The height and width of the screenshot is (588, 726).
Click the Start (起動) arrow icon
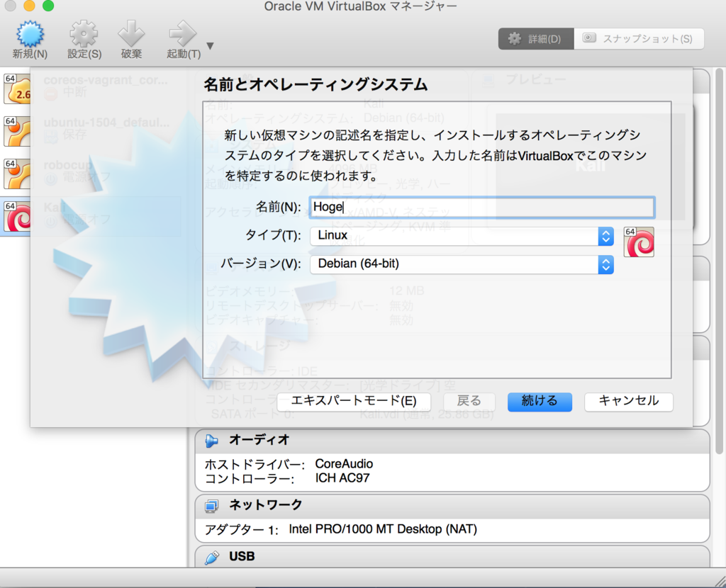tap(183, 34)
